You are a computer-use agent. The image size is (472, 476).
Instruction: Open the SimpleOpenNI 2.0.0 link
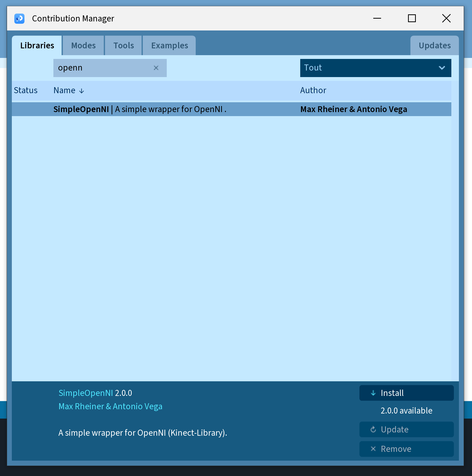pos(86,393)
